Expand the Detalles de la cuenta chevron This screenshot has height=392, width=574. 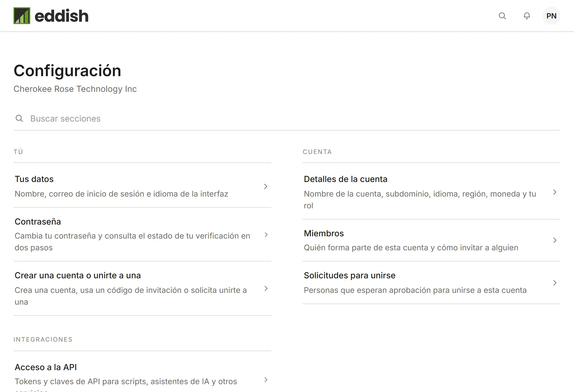coord(555,192)
